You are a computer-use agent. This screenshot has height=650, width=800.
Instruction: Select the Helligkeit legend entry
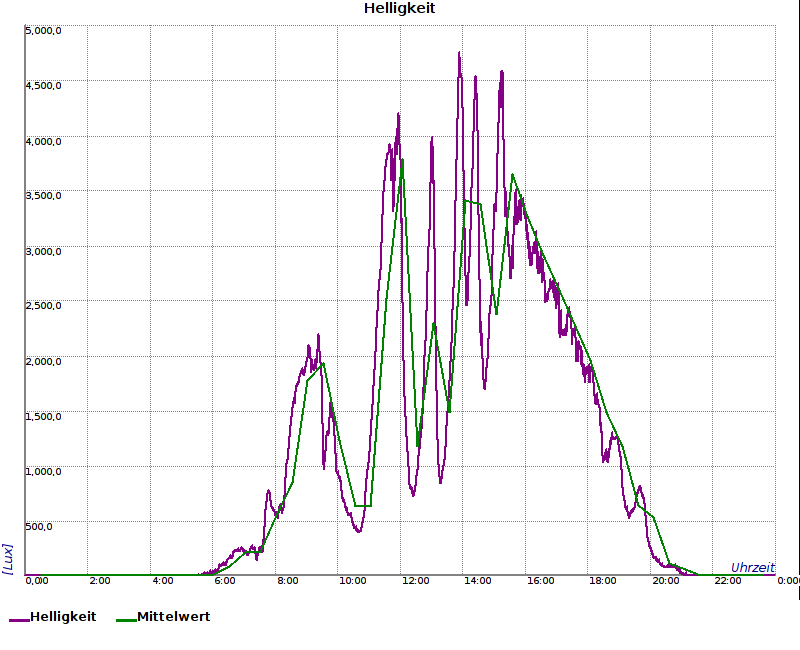53,616
